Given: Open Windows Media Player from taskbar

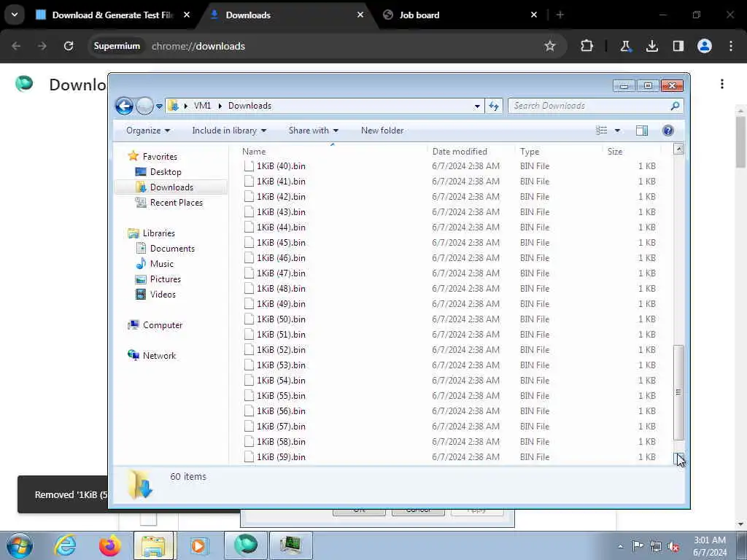Looking at the screenshot, I should pos(198,545).
